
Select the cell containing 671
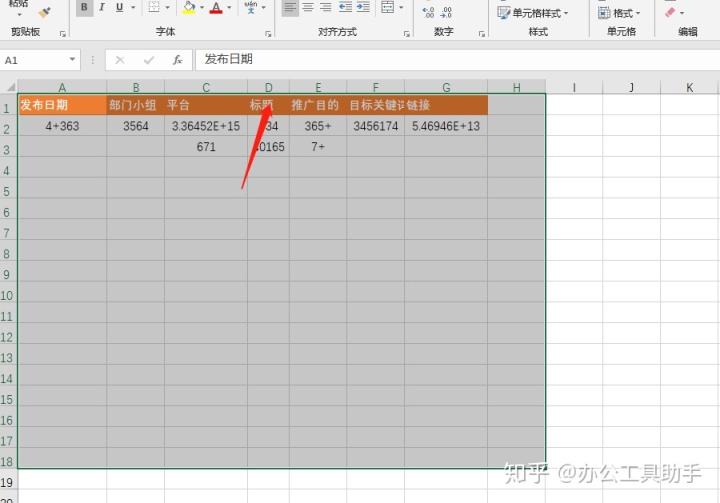coord(206,147)
